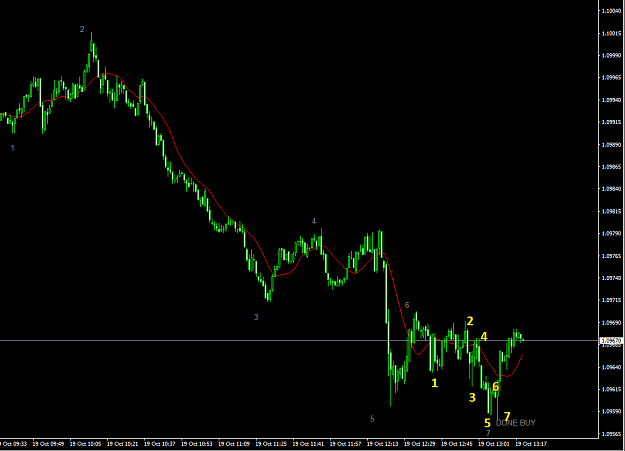Click the 1.09715 price scale label
625x451 pixels.
(x=612, y=300)
